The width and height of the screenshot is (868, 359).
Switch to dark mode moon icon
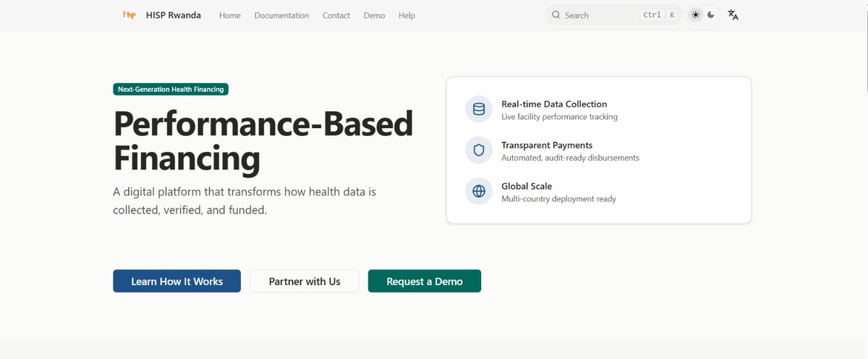point(711,14)
